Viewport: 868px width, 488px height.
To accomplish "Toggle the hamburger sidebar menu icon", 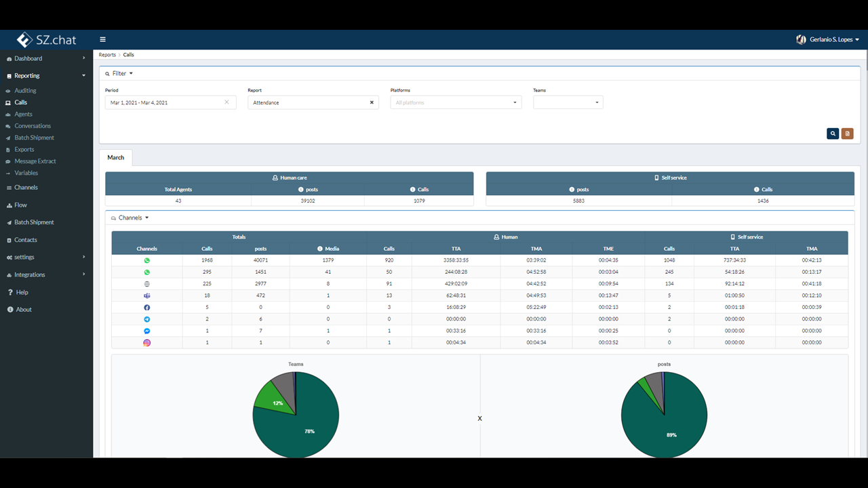I will 102,39.
